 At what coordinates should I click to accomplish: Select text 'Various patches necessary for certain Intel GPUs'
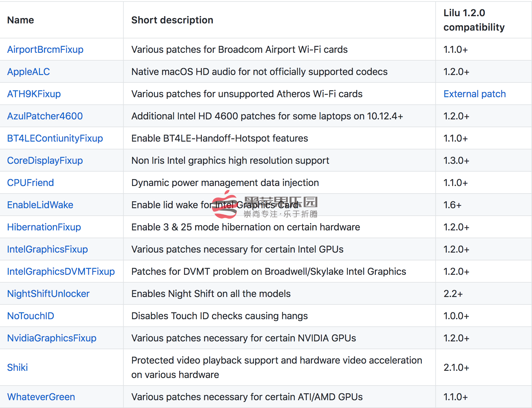(x=237, y=249)
